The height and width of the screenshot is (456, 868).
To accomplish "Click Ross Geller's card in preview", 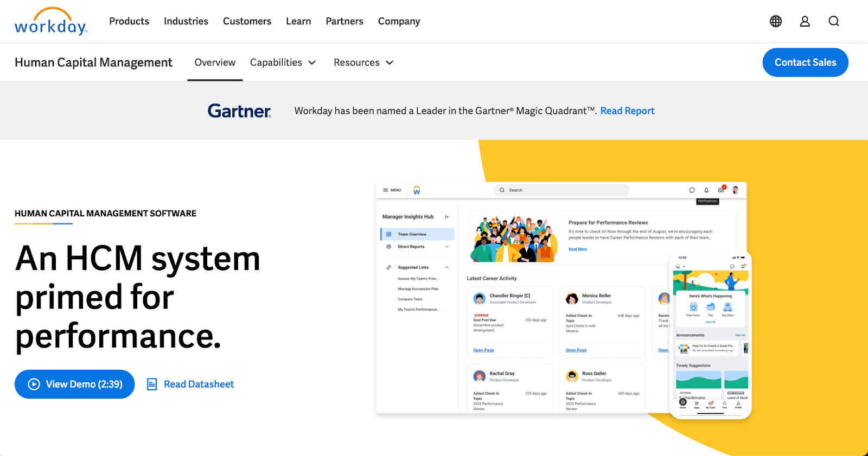I will click(603, 389).
